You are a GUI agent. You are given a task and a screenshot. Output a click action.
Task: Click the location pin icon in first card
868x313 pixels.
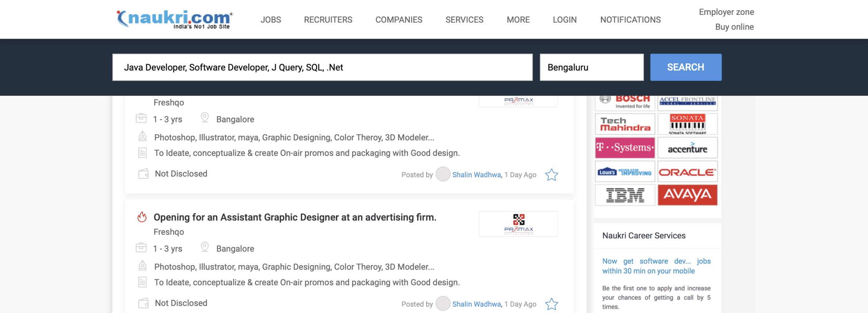pos(204,118)
